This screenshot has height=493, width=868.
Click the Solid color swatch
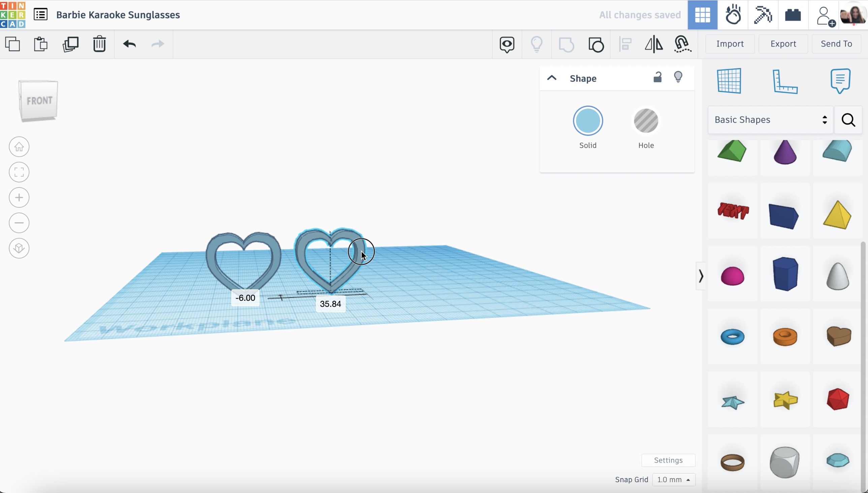pyautogui.click(x=588, y=120)
